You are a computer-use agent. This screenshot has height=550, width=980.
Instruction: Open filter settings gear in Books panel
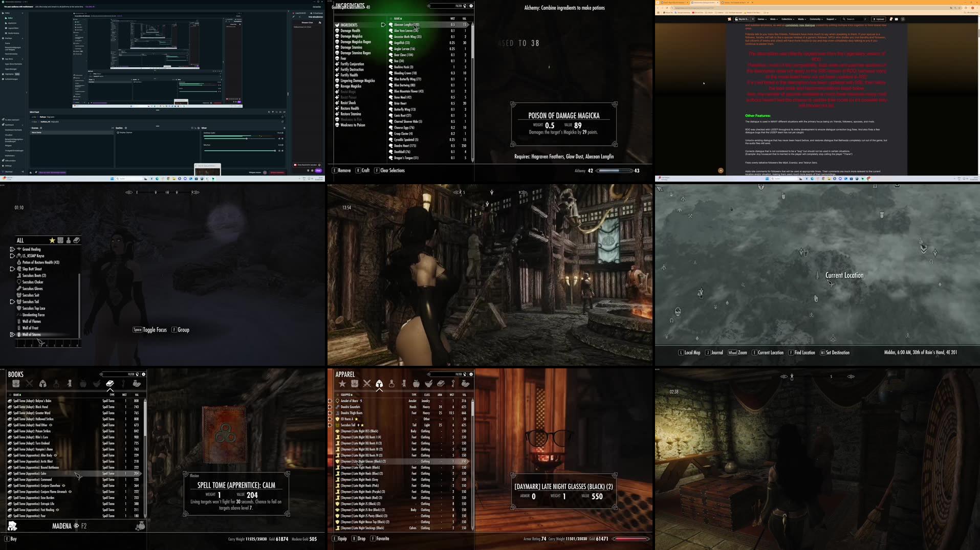[x=144, y=374]
